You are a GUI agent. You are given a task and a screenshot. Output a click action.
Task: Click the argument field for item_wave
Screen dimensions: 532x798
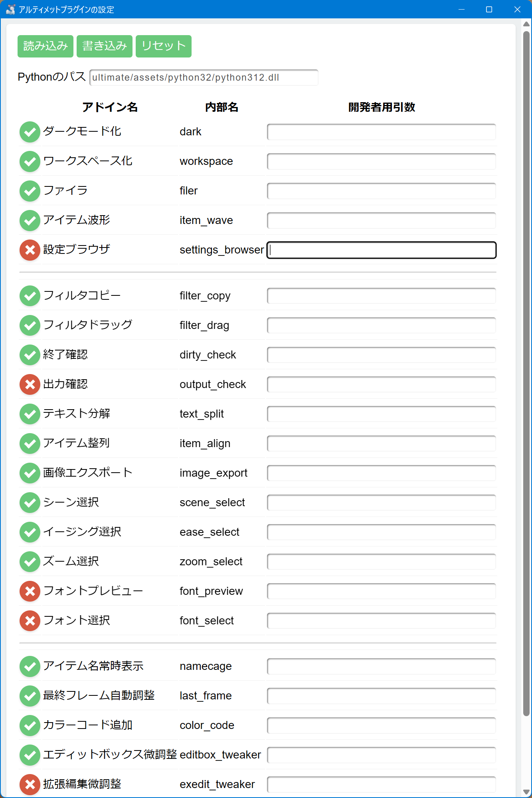382,220
